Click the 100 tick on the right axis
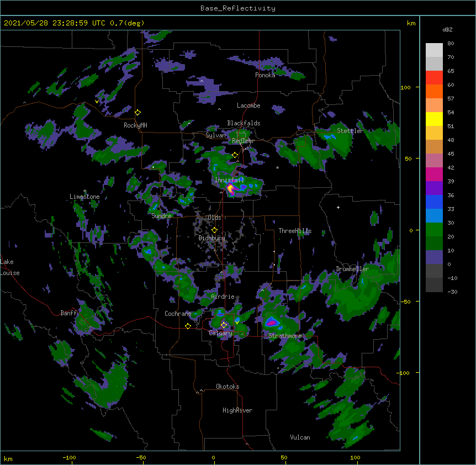This screenshot has width=476, height=465. click(405, 87)
